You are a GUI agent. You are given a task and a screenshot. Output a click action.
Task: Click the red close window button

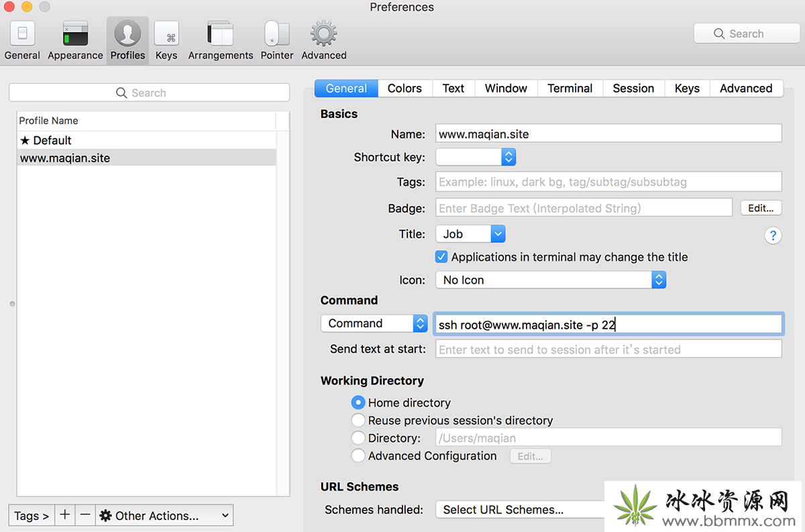pos(9,7)
